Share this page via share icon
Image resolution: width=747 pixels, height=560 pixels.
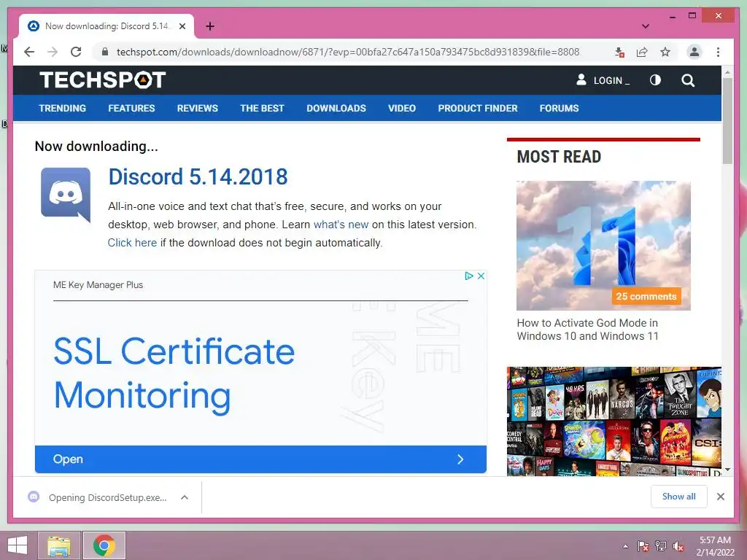tap(642, 52)
